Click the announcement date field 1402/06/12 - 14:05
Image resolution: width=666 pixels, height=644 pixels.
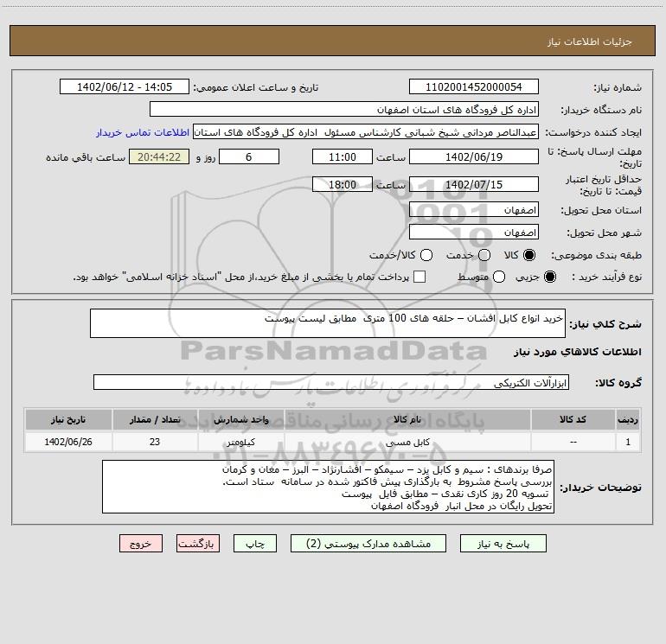[125, 87]
